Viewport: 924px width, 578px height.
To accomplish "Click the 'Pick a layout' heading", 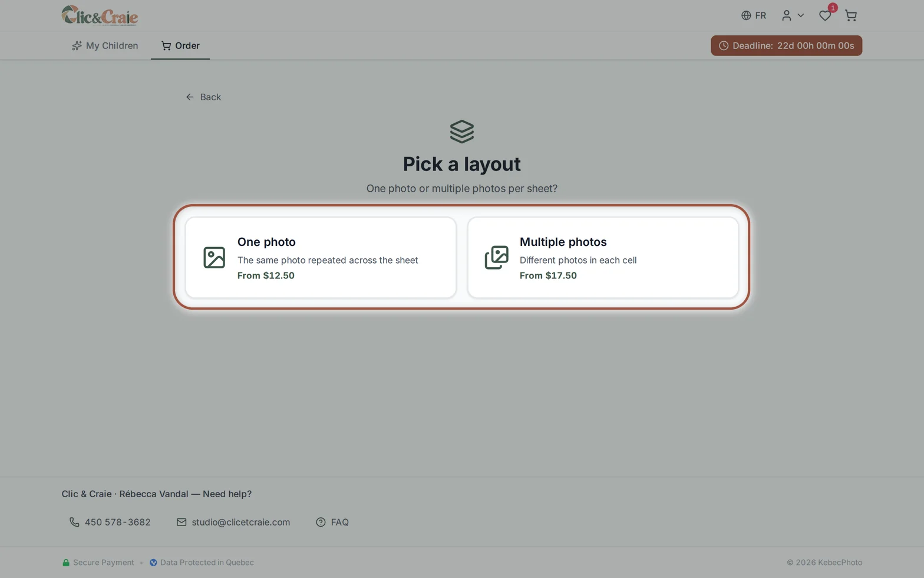I will click(x=462, y=164).
